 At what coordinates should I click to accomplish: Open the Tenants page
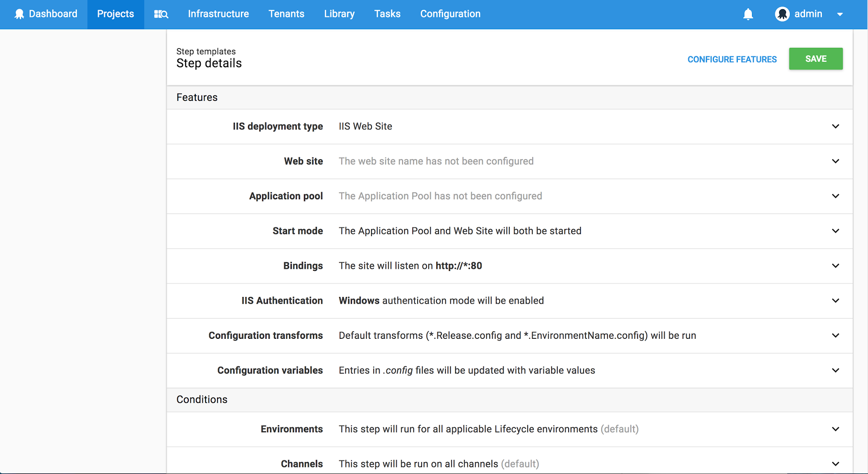click(x=286, y=14)
